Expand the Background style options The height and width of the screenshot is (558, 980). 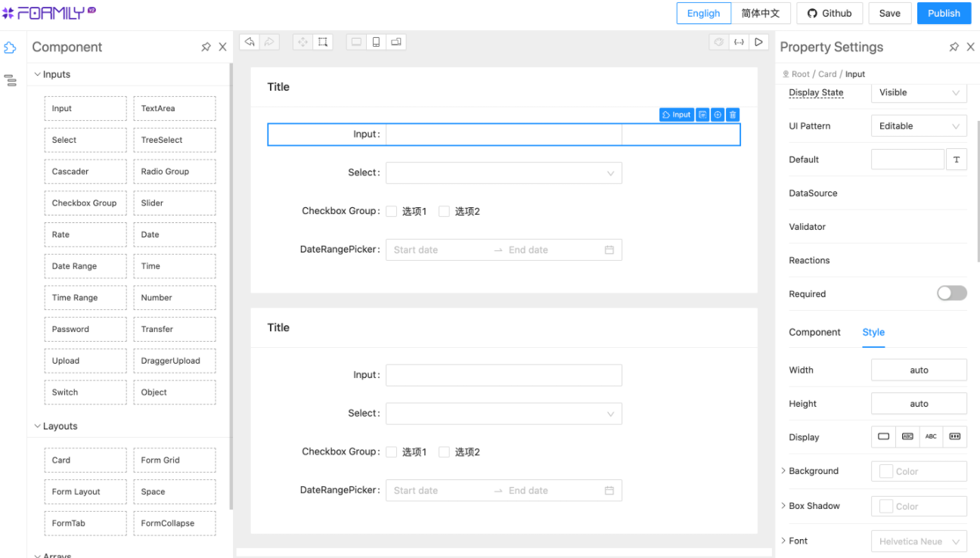click(784, 471)
